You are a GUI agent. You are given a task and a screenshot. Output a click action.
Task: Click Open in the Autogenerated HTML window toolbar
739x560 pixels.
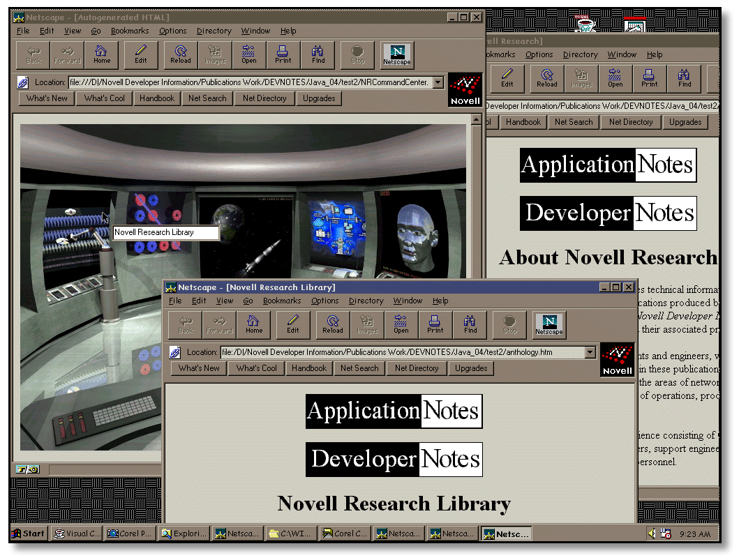pos(249,55)
